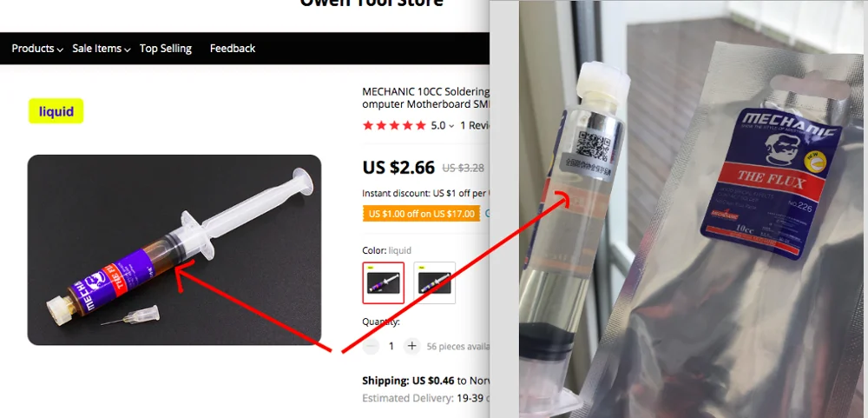Open the Feedback tab
The height and width of the screenshot is (418, 868).
(233, 49)
